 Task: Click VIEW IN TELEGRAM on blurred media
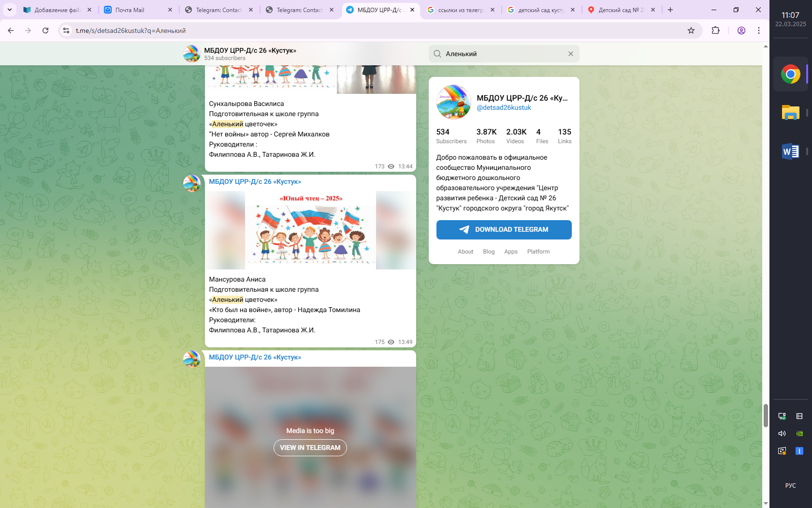[310, 448]
